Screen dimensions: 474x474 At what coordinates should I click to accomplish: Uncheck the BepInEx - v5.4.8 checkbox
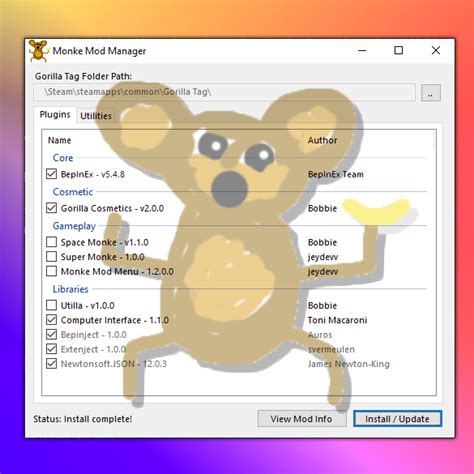coord(51,174)
